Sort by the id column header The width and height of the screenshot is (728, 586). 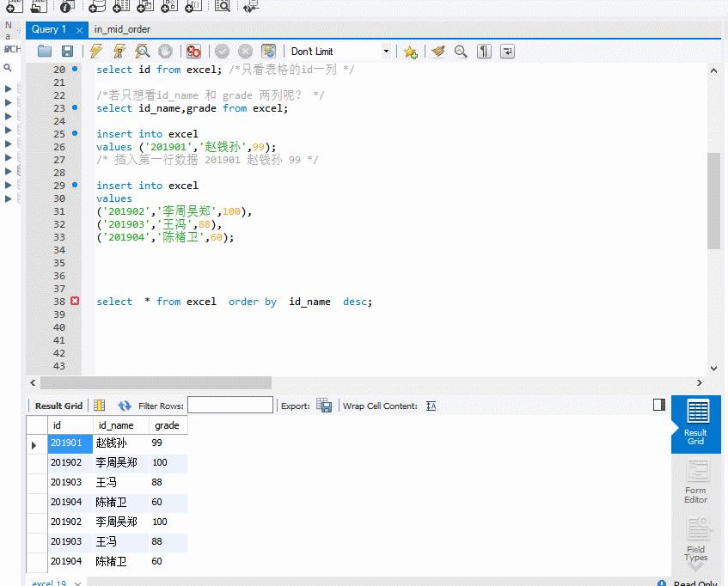pos(70,425)
